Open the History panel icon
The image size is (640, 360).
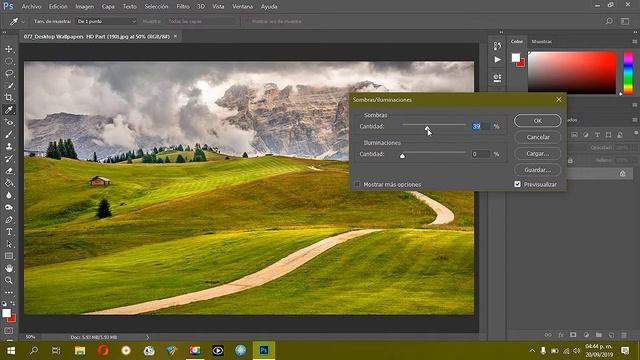[x=497, y=46]
